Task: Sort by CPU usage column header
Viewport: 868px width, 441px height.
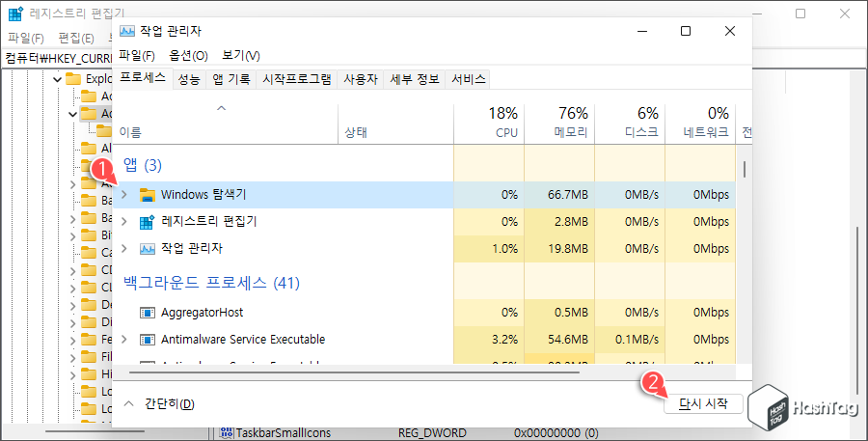Action: 489,124
